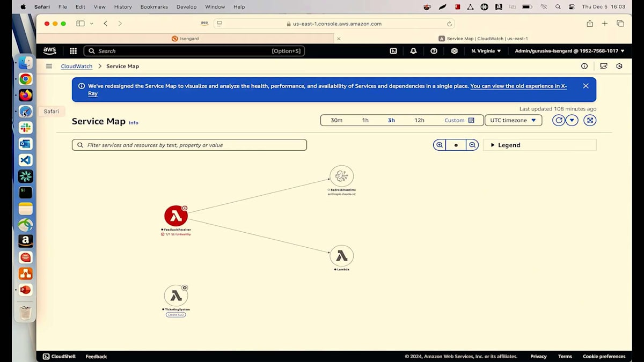
Task: Refresh the Service Map
Action: pos(559,120)
